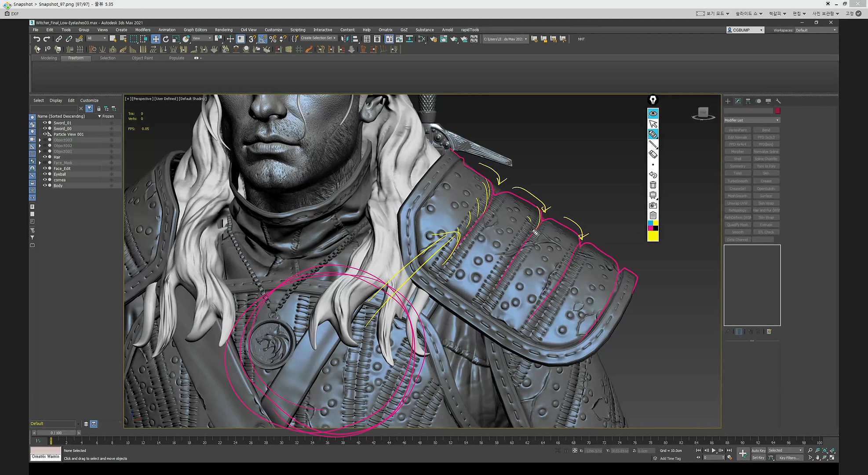Open the Utilities wrench panel

click(x=778, y=101)
